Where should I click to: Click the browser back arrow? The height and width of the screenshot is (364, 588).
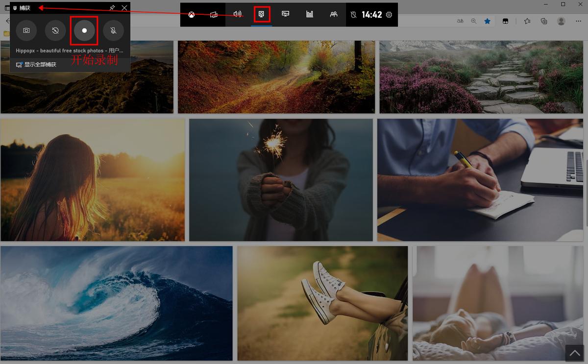tap(7, 21)
